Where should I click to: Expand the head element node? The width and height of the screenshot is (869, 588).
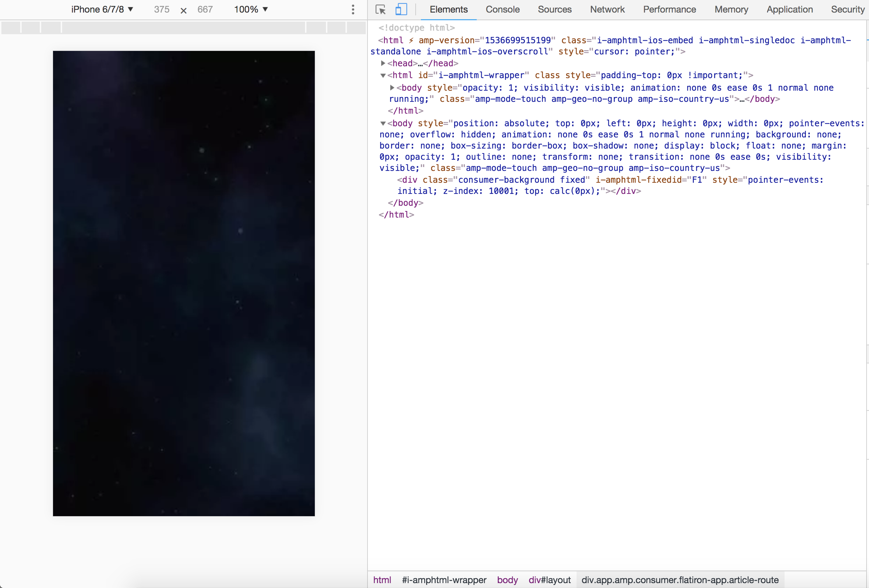click(x=383, y=63)
